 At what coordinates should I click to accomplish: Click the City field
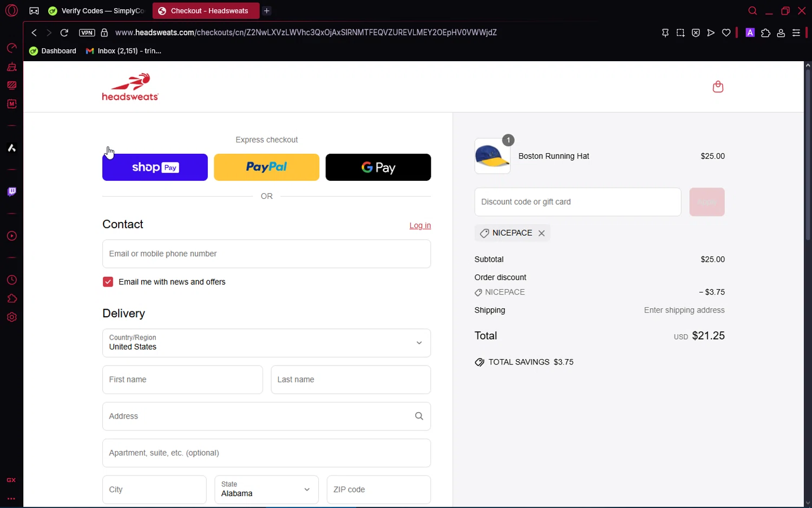click(154, 490)
